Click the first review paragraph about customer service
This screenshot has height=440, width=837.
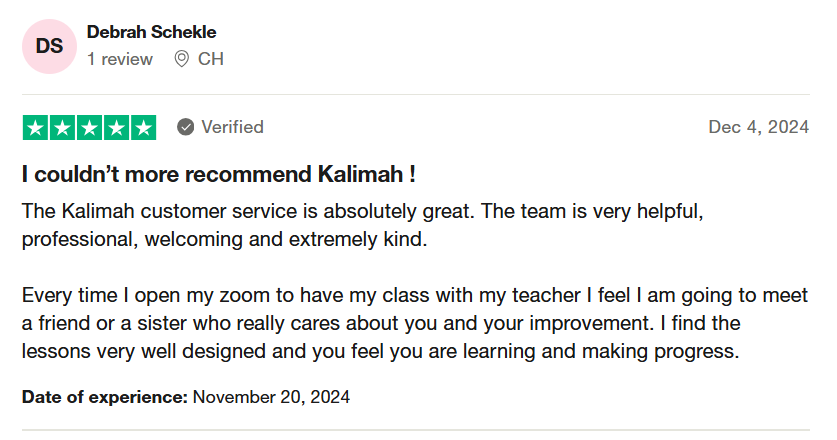[x=362, y=225]
